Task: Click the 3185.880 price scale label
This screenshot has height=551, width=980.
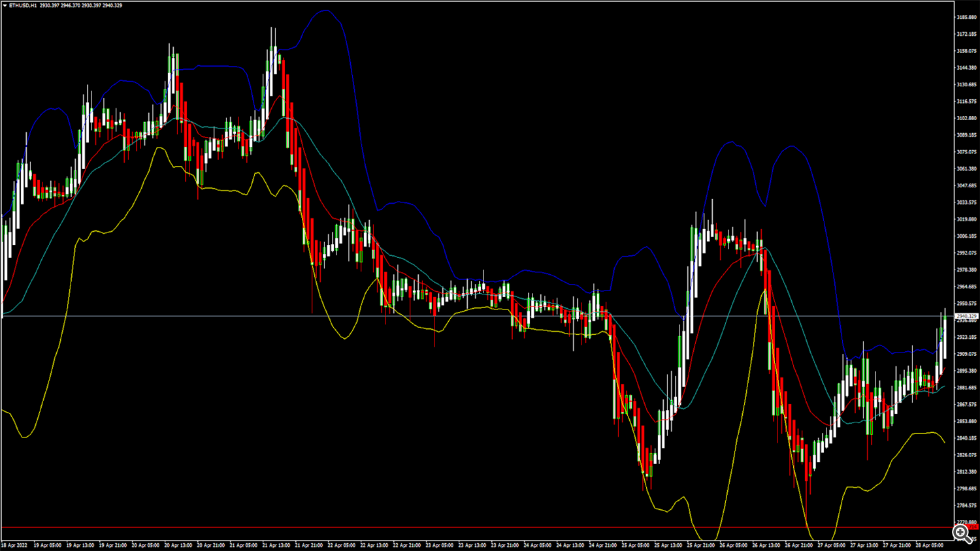Action: coord(967,18)
